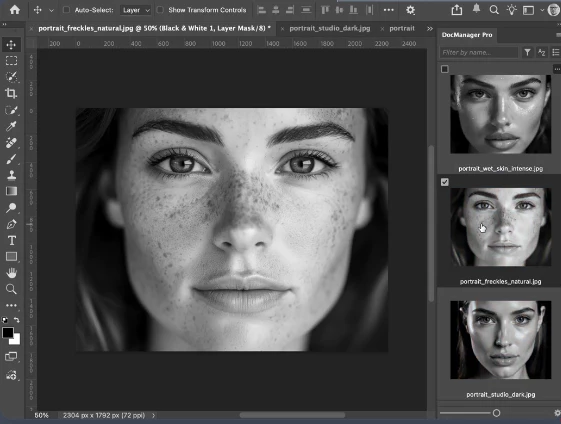Viewport: 561px width, 424px height.
Task: Open the Layer auto-select dropdown
Action: coord(136,10)
